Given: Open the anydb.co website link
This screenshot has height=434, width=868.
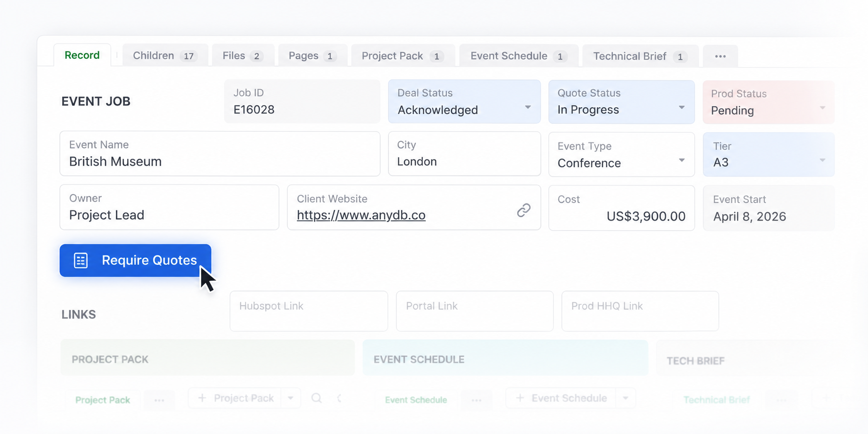Looking at the screenshot, I should pyautogui.click(x=361, y=215).
